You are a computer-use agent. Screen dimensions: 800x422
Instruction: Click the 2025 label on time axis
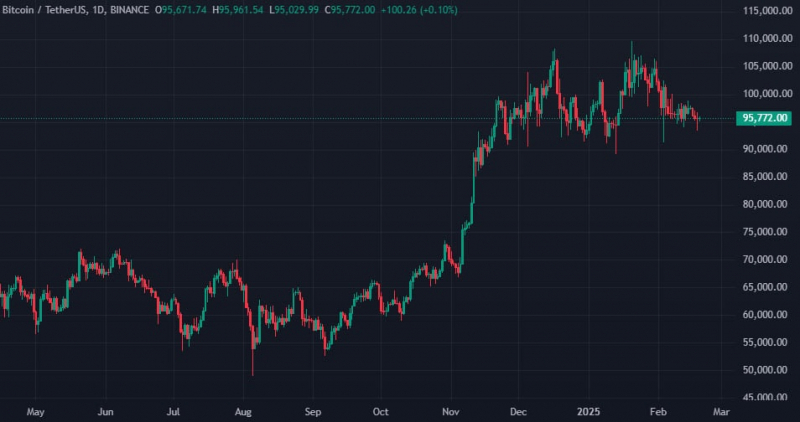pyautogui.click(x=588, y=412)
